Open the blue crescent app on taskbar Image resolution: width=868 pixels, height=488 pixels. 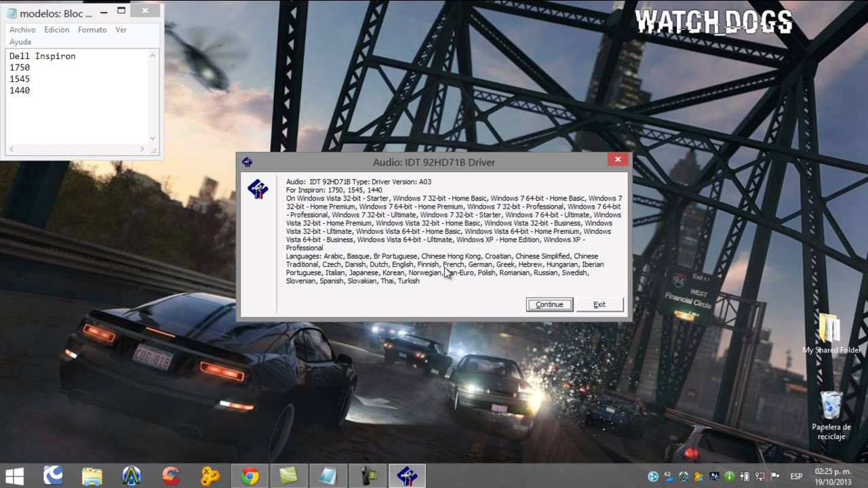[x=53, y=476]
